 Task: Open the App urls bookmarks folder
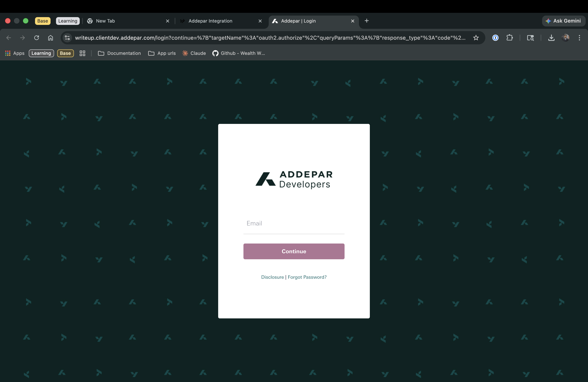point(162,53)
